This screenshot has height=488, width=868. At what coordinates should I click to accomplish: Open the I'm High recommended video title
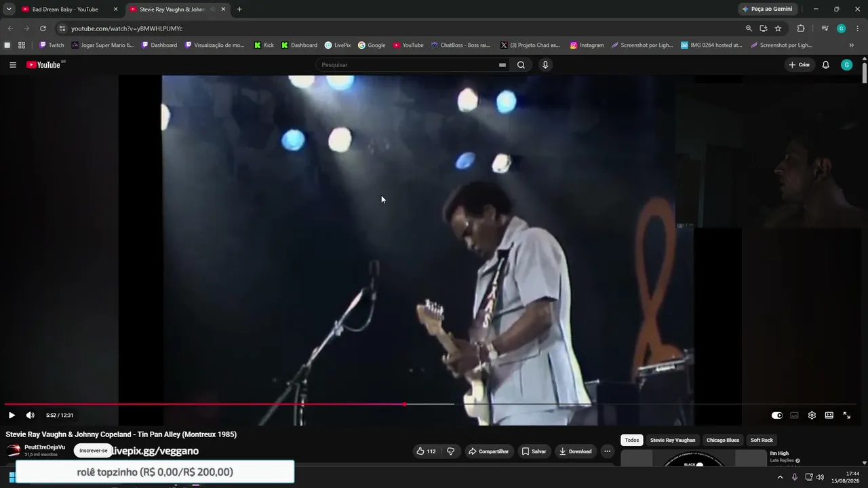(x=779, y=453)
